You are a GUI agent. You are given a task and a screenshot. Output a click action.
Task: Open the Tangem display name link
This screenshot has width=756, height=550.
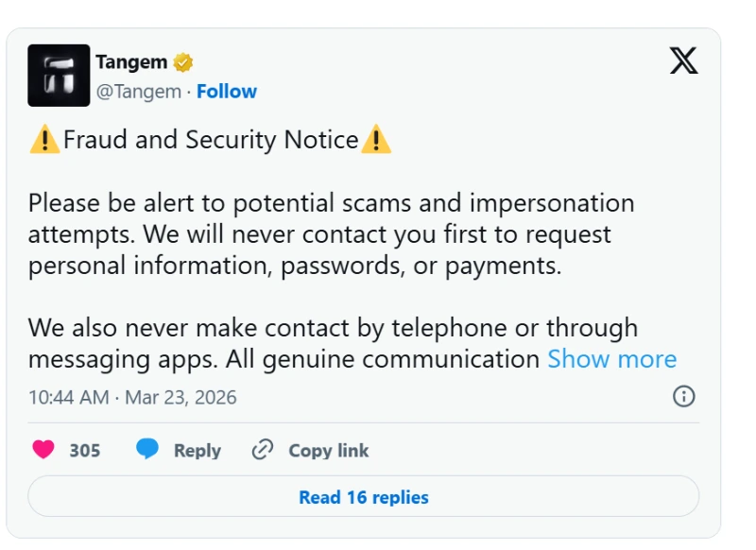[x=131, y=62]
